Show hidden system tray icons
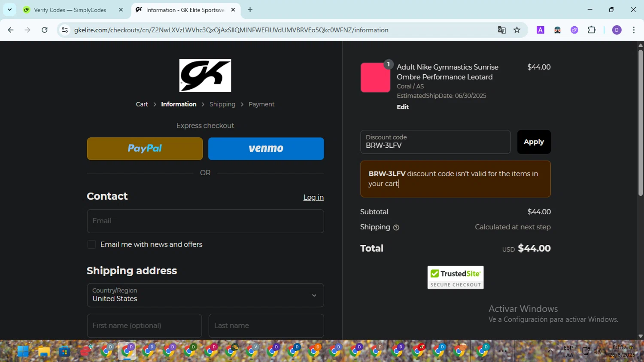The height and width of the screenshot is (362, 644). (550, 351)
